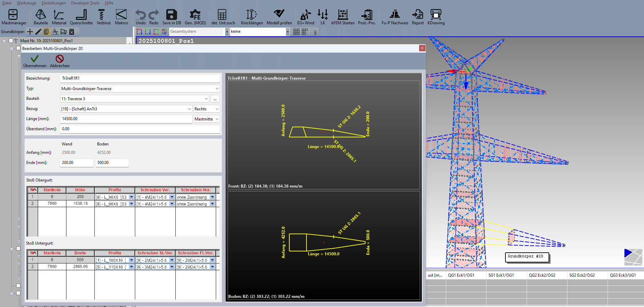Open the Einstellungen menu
Image resolution: width=644 pixels, height=307 pixels.
(54, 3)
